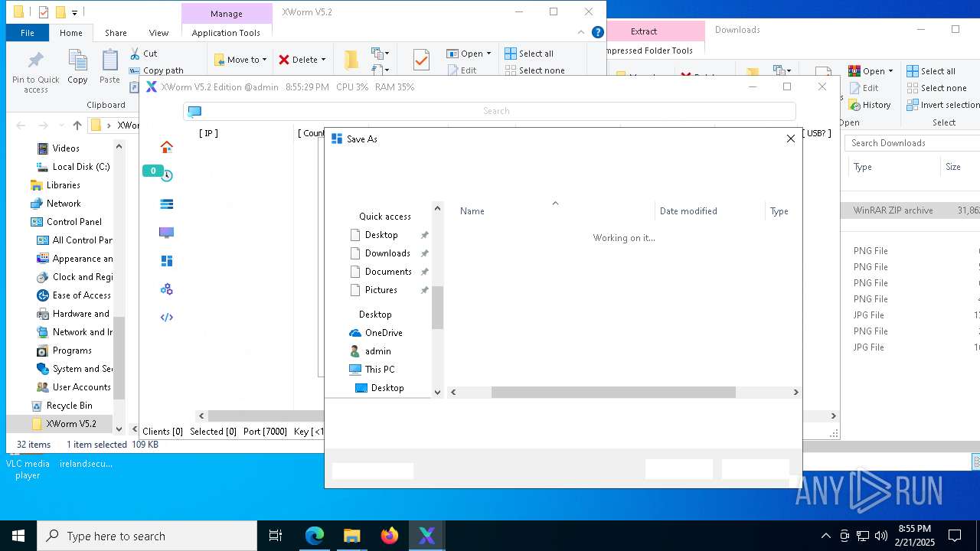Click Select none in XWorm V5.2 Explorer ribbon
Image resolution: width=980 pixels, height=551 pixels.
pyautogui.click(x=534, y=70)
